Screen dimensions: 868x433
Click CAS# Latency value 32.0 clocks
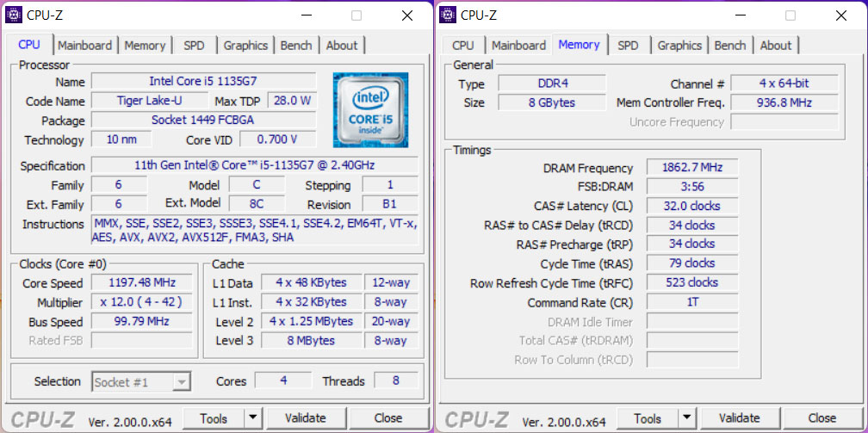pyautogui.click(x=692, y=206)
